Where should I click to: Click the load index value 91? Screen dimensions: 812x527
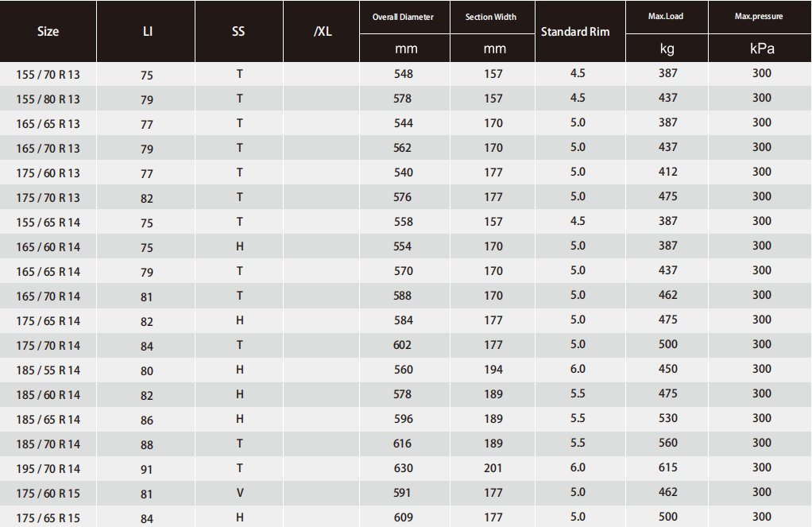(x=147, y=469)
